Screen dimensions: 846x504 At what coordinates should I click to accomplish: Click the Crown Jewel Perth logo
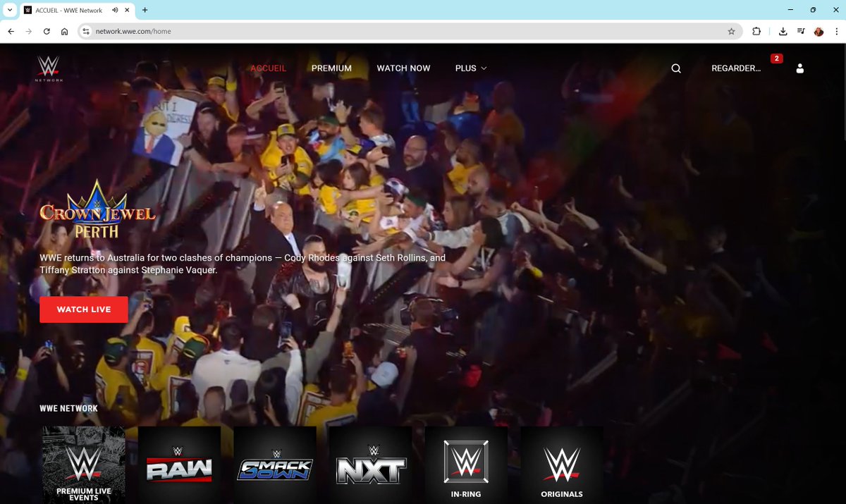(x=97, y=209)
